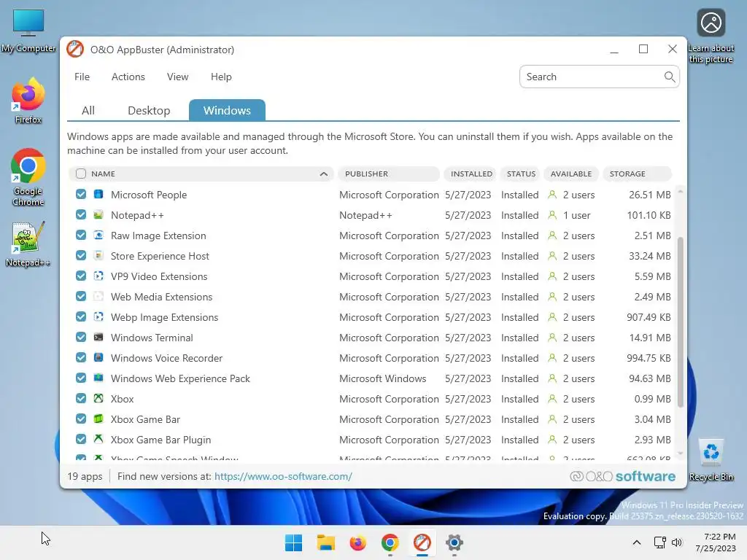Uncheck the Windows Terminal checkbox
The image size is (747, 560).
tap(81, 338)
